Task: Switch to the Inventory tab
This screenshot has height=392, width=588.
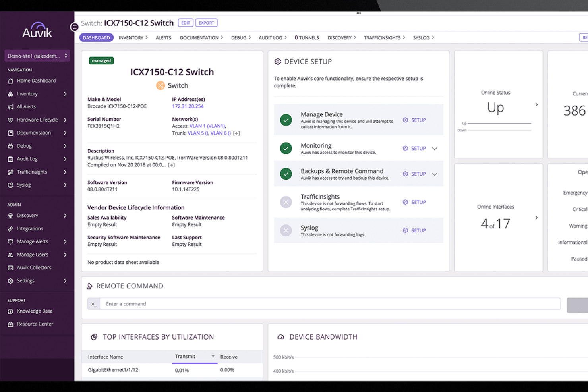Action: 131,37
